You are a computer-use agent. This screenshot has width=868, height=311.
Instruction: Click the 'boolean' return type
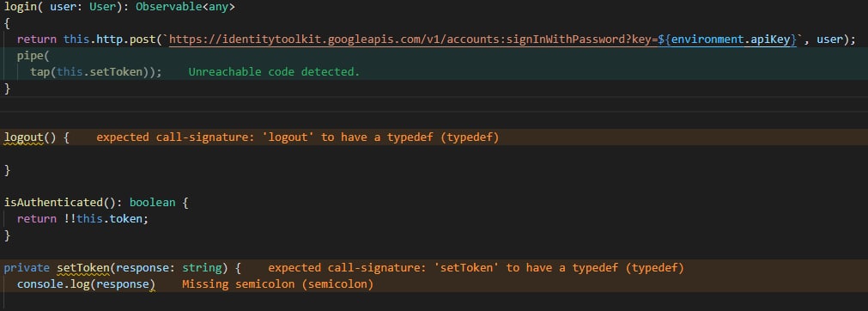pyautogui.click(x=152, y=203)
